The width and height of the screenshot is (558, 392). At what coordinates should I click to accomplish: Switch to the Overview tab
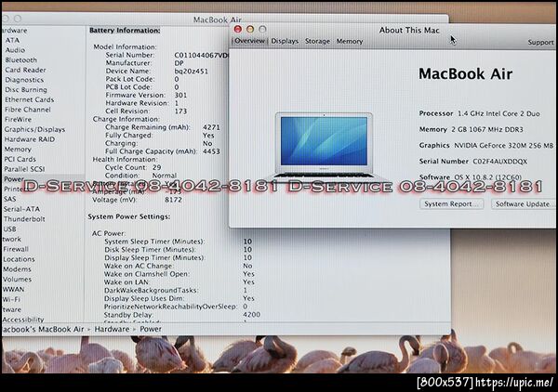pyautogui.click(x=249, y=41)
